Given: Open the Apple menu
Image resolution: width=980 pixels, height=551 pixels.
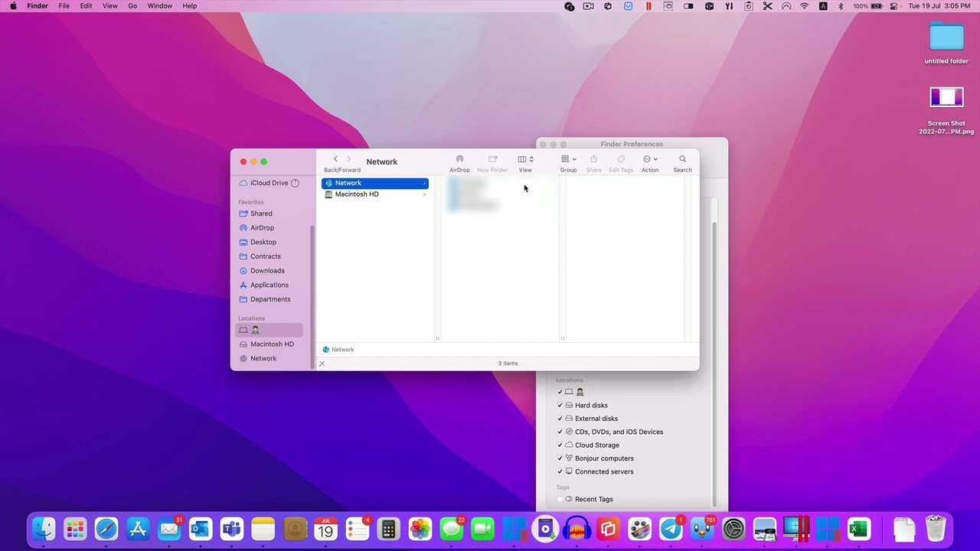Looking at the screenshot, I should click(x=13, y=6).
